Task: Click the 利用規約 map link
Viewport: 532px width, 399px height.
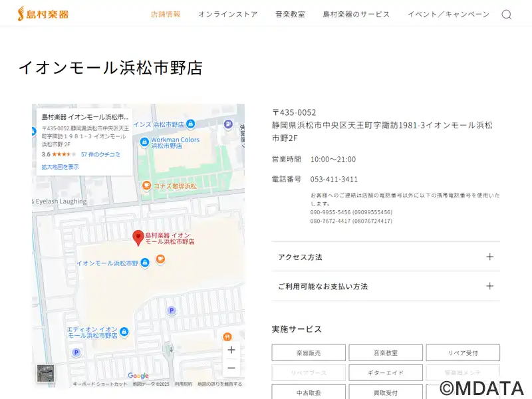Action: point(184,384)
